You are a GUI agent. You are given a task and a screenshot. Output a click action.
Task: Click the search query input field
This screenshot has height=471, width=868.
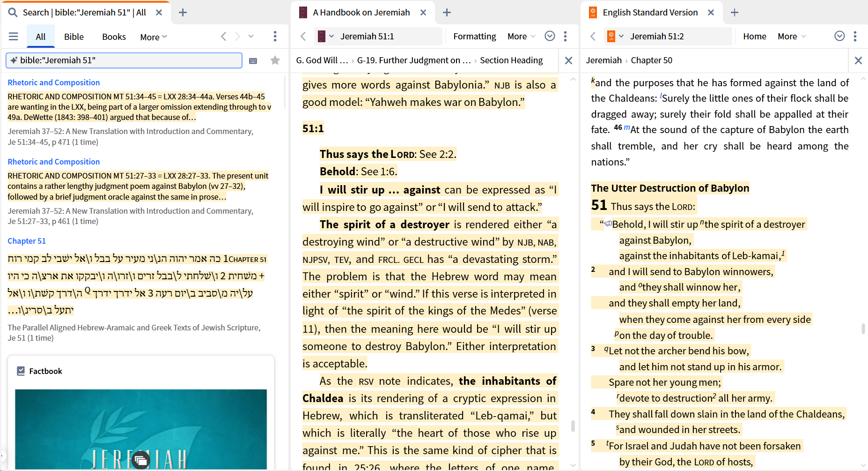(124, 60)
